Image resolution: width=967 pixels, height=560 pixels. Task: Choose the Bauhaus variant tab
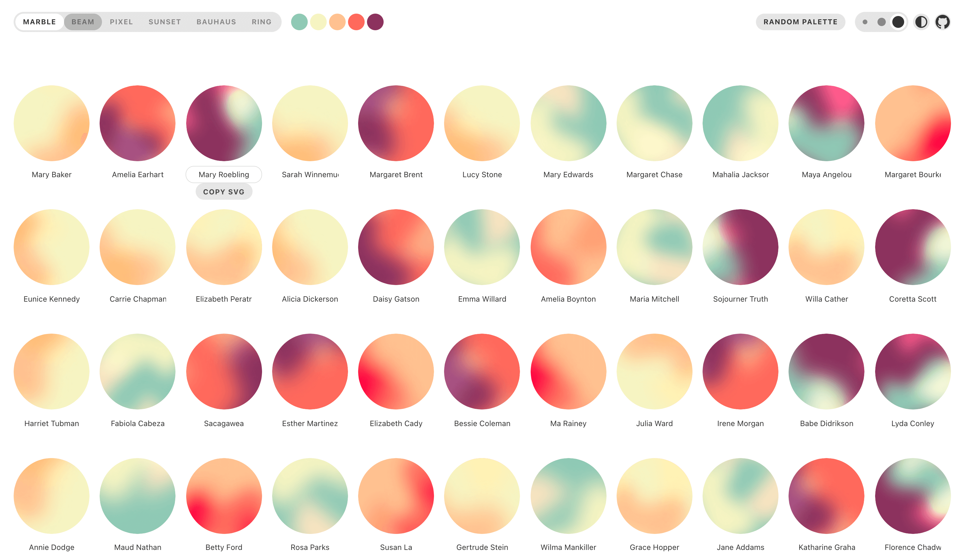coord(216,22)
